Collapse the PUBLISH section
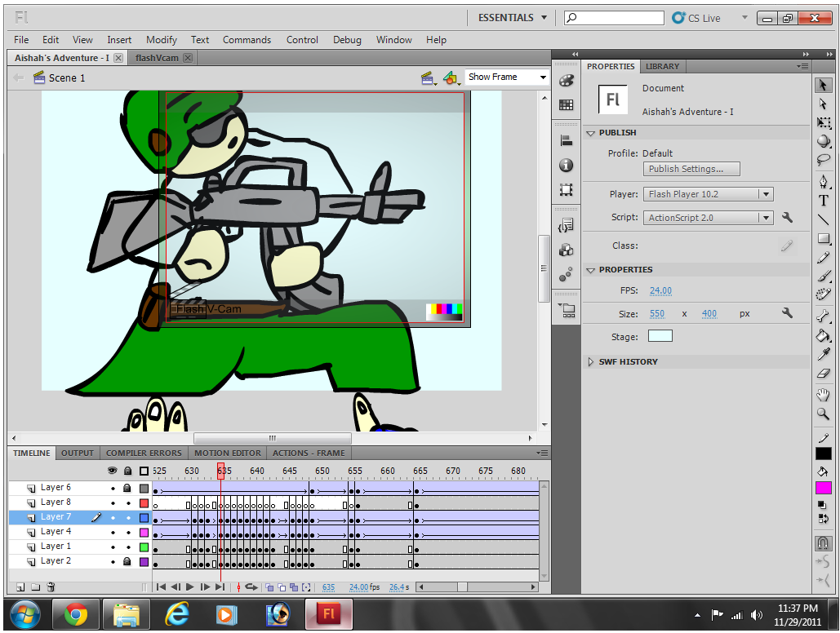Screen dimensions: 840x633 pos(590,133)
